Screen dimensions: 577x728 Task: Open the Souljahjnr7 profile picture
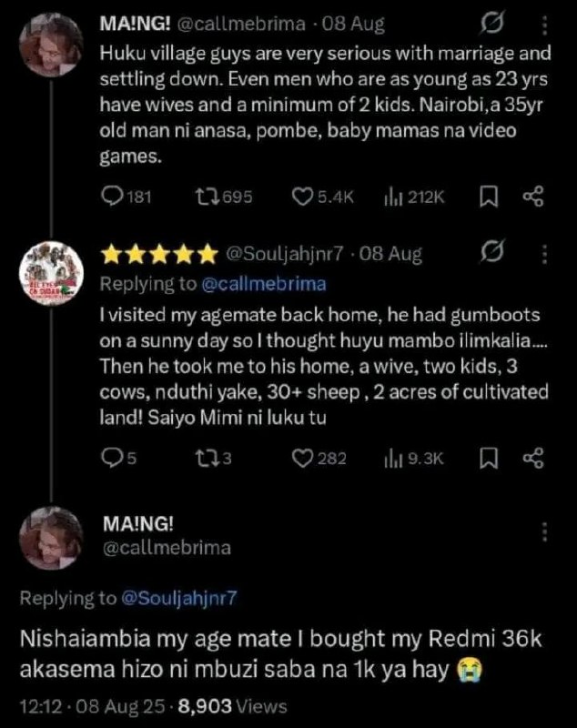(x=51, y=272)
